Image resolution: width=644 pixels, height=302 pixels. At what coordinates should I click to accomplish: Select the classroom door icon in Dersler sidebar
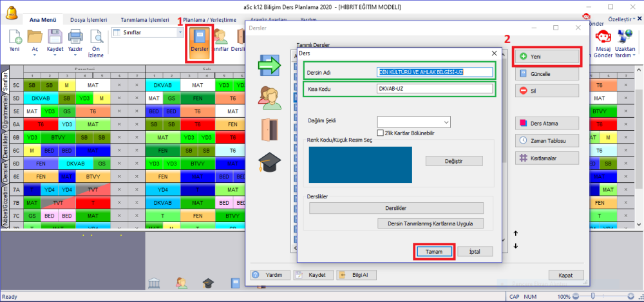click(269, 129)
